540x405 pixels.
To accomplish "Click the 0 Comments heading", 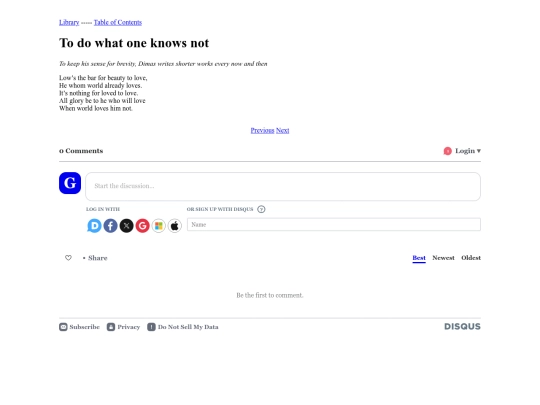I will pyautogui.click(x=81, y=151).
